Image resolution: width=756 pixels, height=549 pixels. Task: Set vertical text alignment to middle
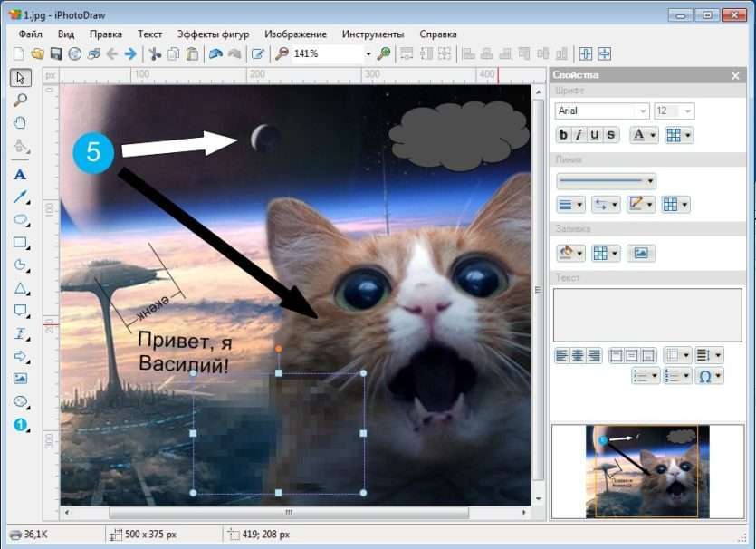coord(632,356)
